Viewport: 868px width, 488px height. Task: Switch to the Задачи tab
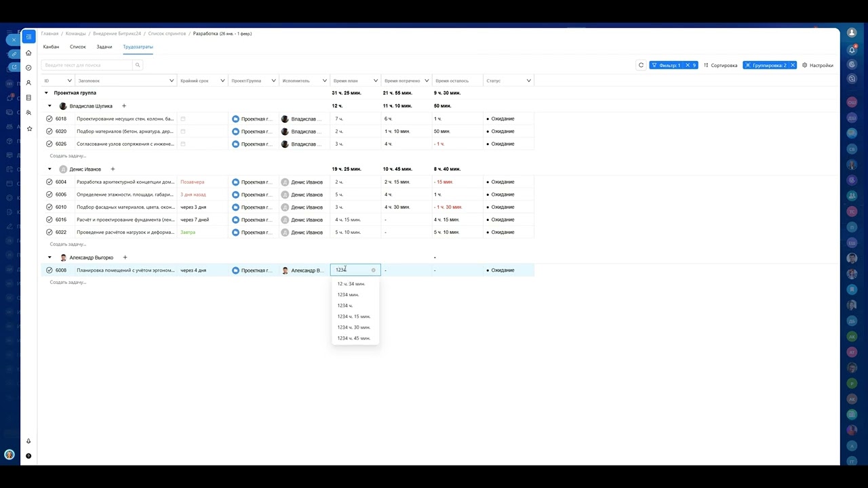(104, 47)
